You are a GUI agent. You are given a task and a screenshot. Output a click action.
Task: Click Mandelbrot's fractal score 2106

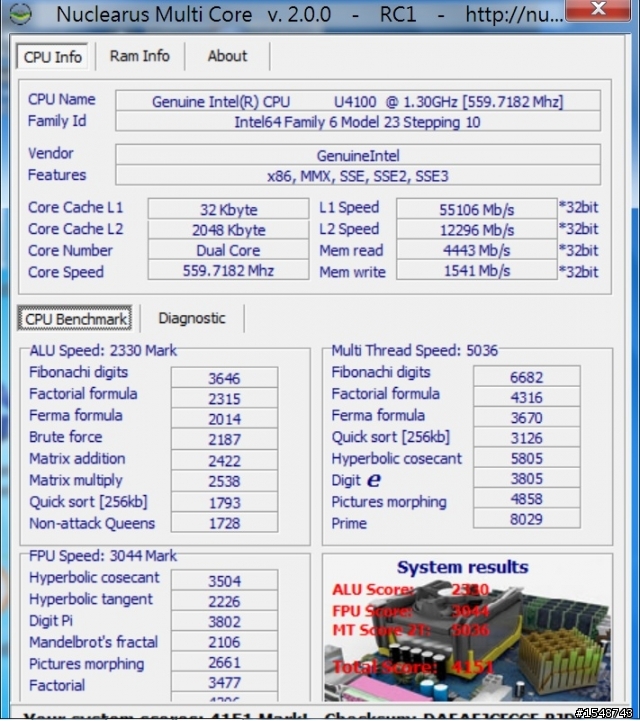coord(224,641)
